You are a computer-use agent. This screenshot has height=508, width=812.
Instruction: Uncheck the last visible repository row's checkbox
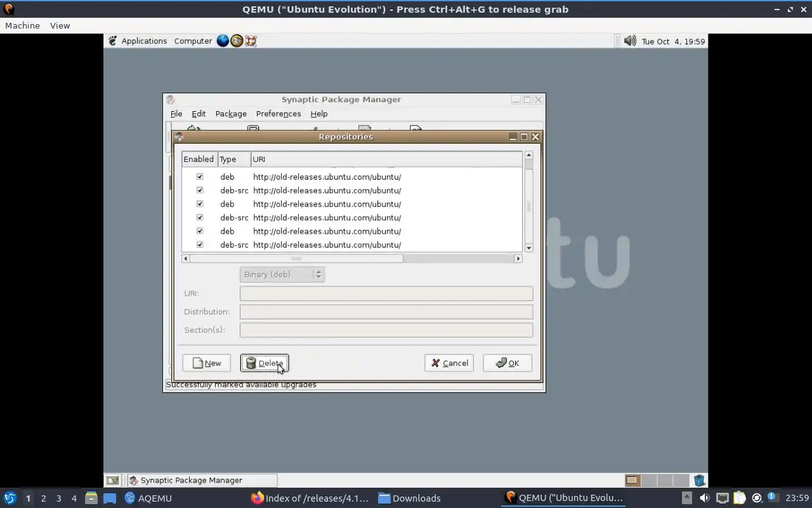coord(200,244)
